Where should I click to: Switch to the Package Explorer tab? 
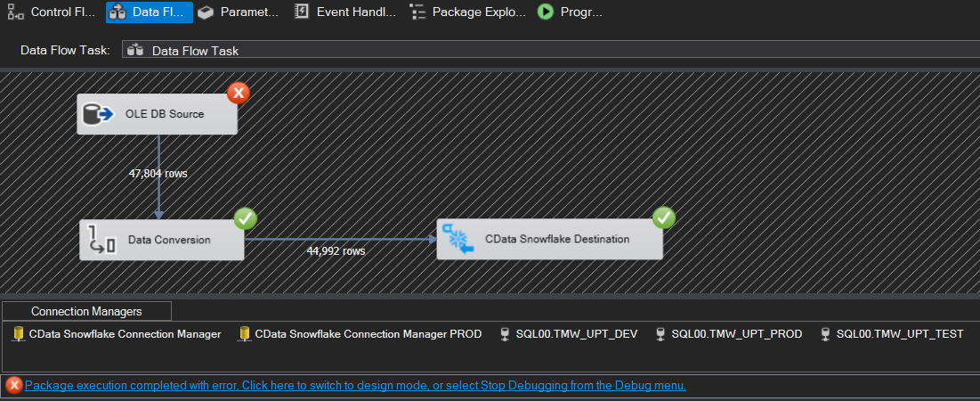tap(467, 12)
